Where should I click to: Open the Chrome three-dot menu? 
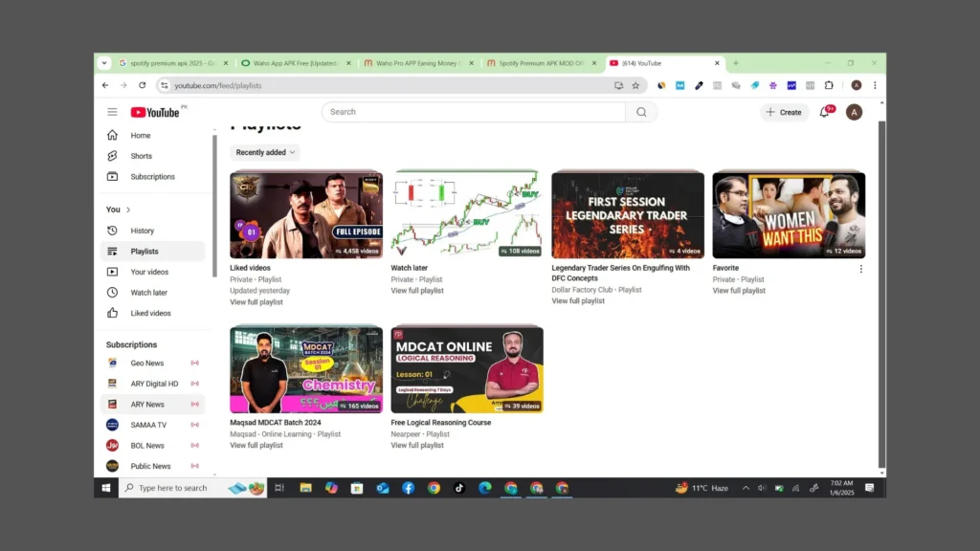875,85
